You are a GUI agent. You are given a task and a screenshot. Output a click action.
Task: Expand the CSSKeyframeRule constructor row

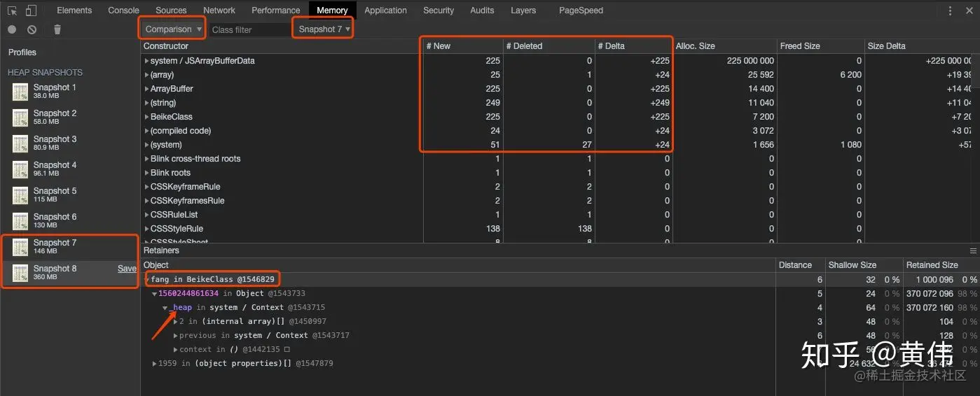pyautogui.click(x=146, y=187)
